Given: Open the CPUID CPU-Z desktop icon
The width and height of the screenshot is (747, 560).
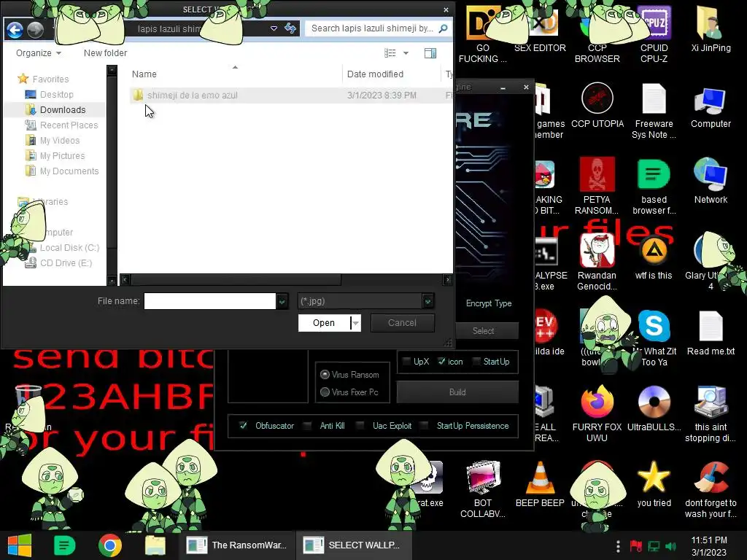Looking at the screenshot, I should pyautogui.click(x=654, y=36).
